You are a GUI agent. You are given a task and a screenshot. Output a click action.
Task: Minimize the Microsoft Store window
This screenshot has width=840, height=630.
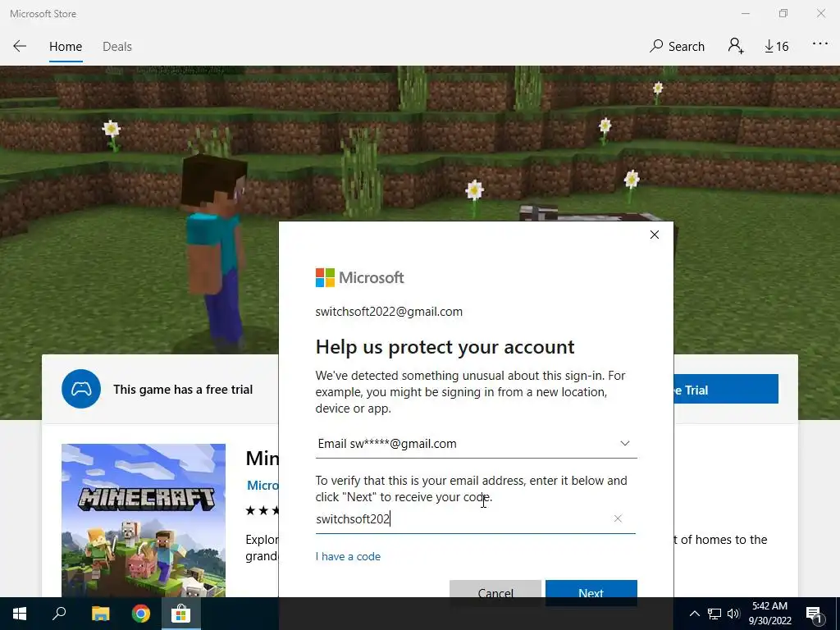[x=745, y=13]
